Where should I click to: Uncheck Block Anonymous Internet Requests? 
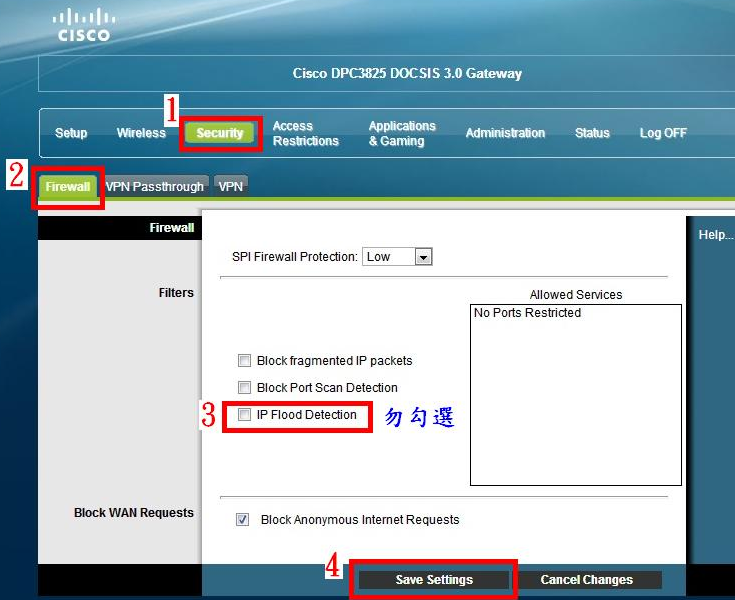pyautogui.click(x=242, y=520)
